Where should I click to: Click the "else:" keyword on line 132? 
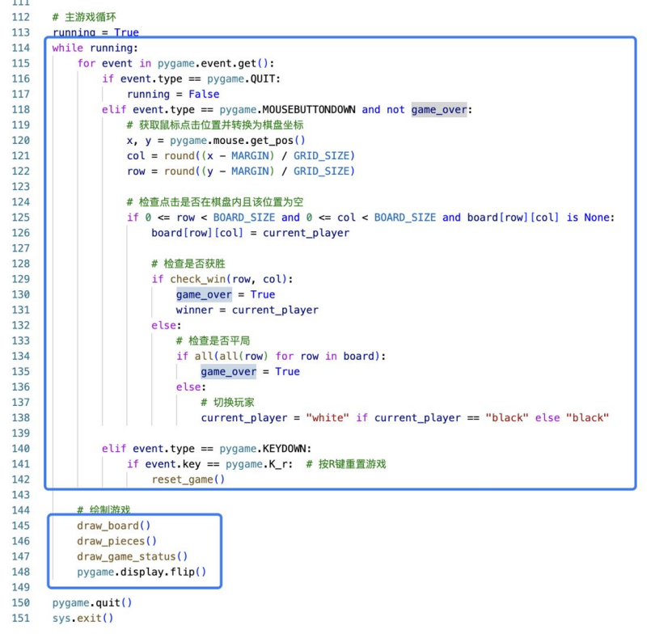(x=167, y=326)
